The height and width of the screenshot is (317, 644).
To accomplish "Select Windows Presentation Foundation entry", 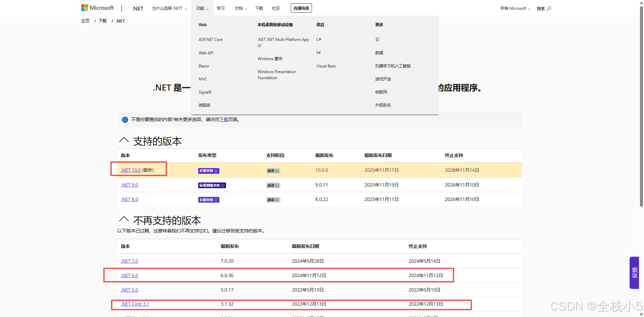I will click(277, 75).
